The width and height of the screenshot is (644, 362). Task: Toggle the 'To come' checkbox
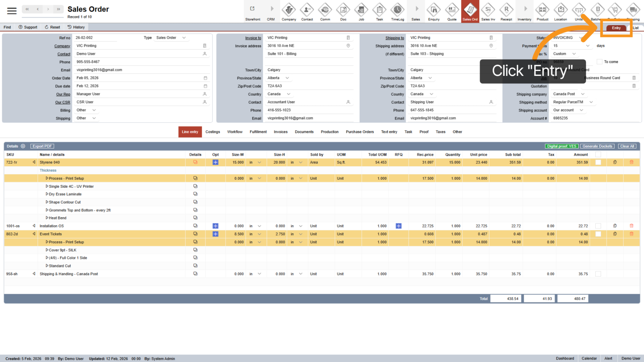coord(600,62)
